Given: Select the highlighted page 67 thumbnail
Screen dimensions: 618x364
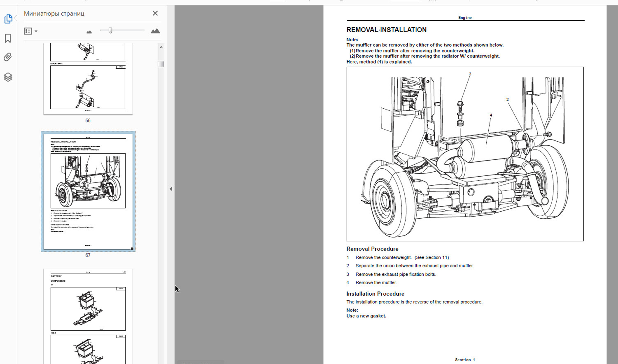Looking at the screenshot, I should click(x=88, y=191).
